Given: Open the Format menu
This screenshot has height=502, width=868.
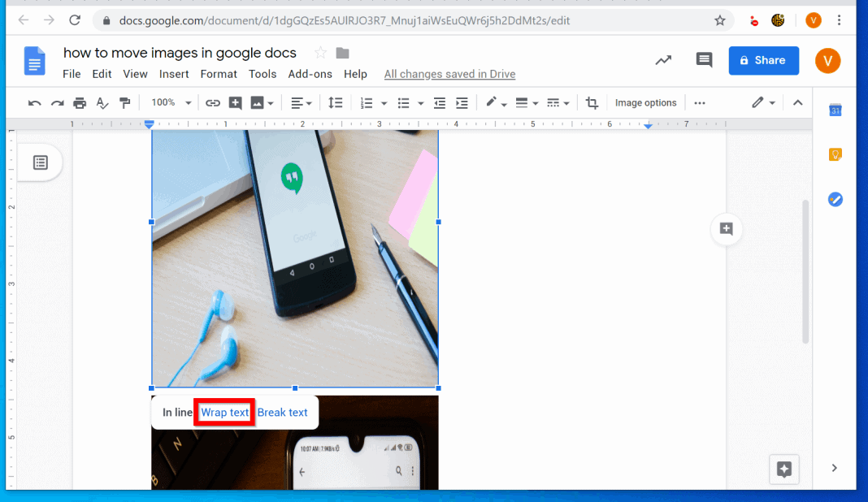Looking at the screenshot, I should click(x=218, y=73).
